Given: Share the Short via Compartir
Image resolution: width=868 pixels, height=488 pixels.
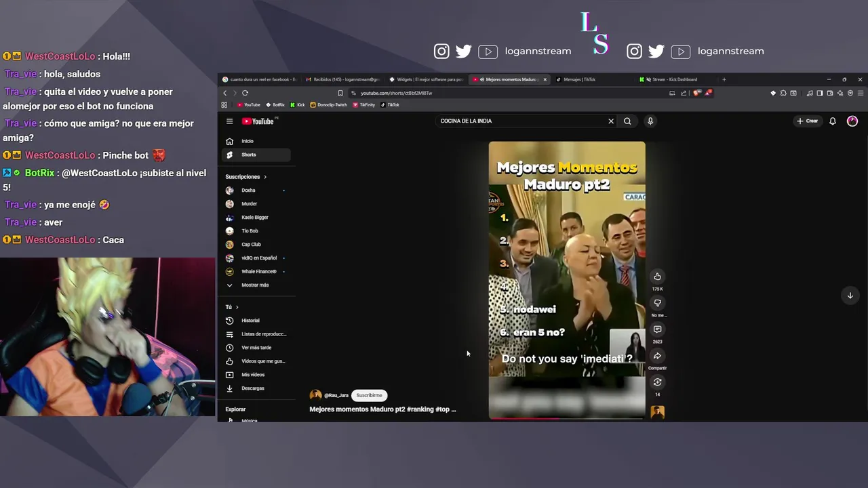Looking at the screenshot, I should point(657,356).
